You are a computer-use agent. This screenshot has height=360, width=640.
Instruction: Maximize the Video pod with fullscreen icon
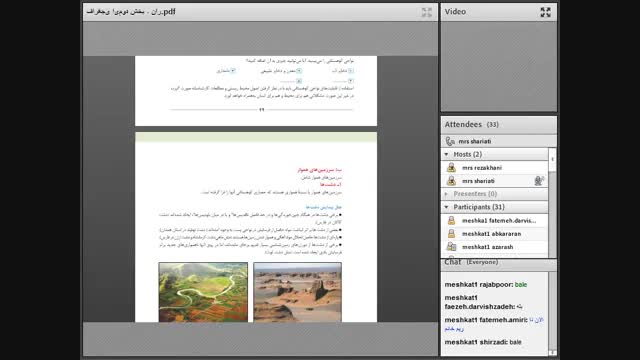545,12
